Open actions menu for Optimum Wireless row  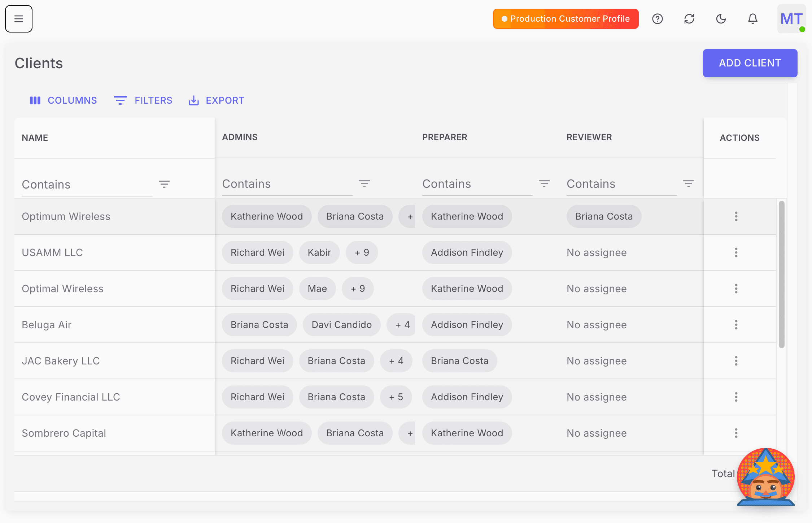(736, 216)
